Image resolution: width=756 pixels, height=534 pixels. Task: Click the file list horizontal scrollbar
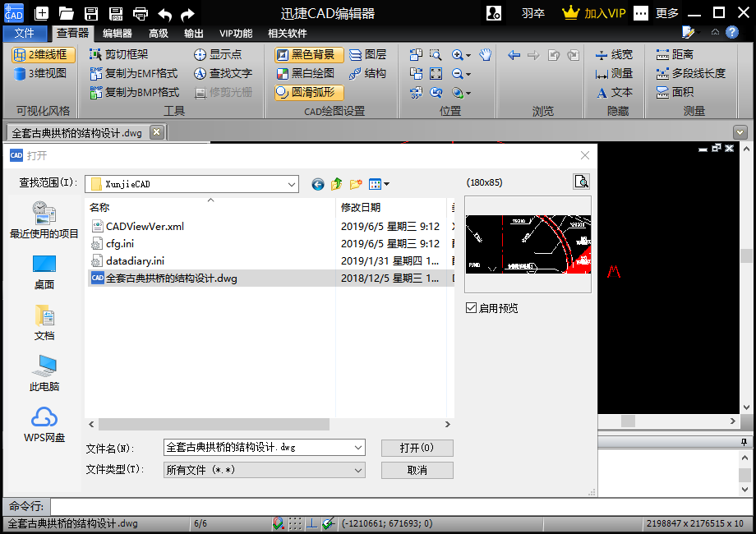point(214,424)
